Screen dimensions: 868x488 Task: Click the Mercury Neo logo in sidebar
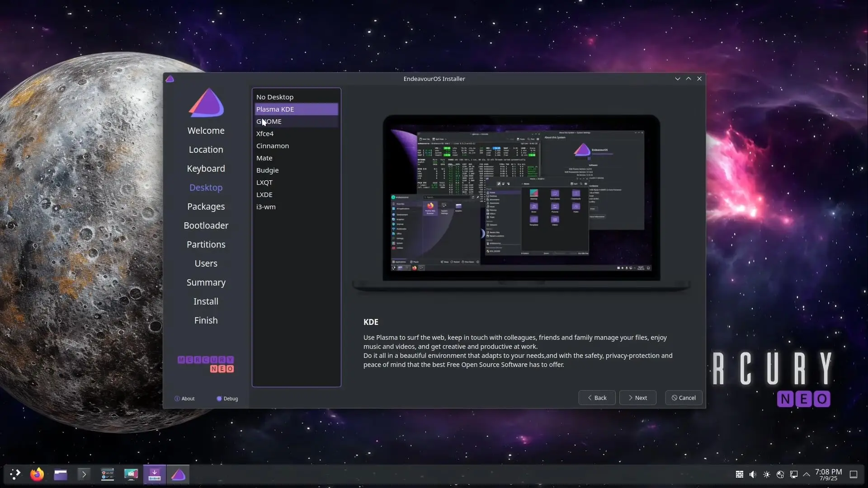[206, 364]
